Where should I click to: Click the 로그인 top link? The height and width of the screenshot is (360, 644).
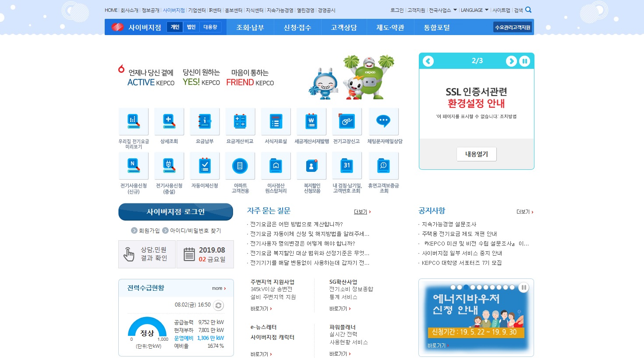[x=397, y=10]
